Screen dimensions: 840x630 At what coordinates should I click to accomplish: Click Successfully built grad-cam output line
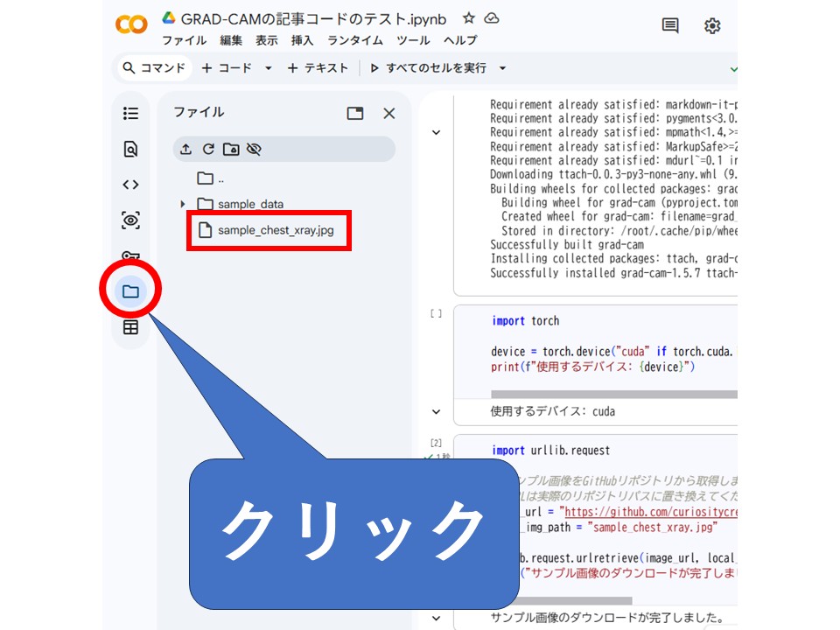click(x=567, y=245)
